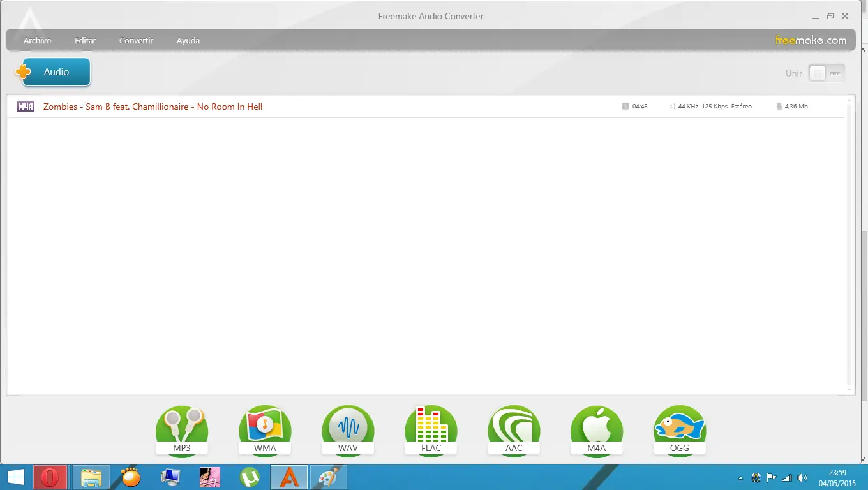Open the Convertir menu
The image size is (868, 490).
136,40
